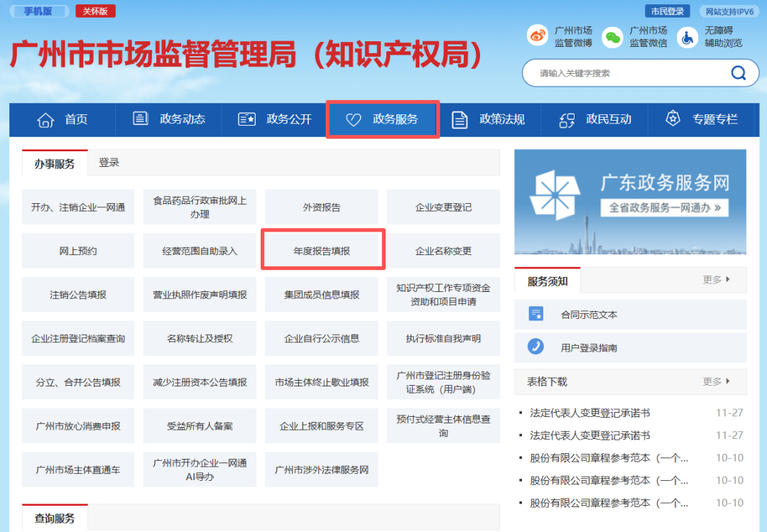Open the 预付式经营主体信息查询 service

point(443,425)
